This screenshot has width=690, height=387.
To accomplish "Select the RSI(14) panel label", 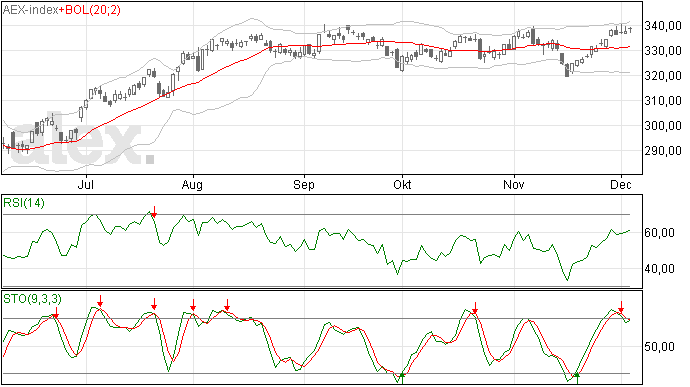I will 24,203.
